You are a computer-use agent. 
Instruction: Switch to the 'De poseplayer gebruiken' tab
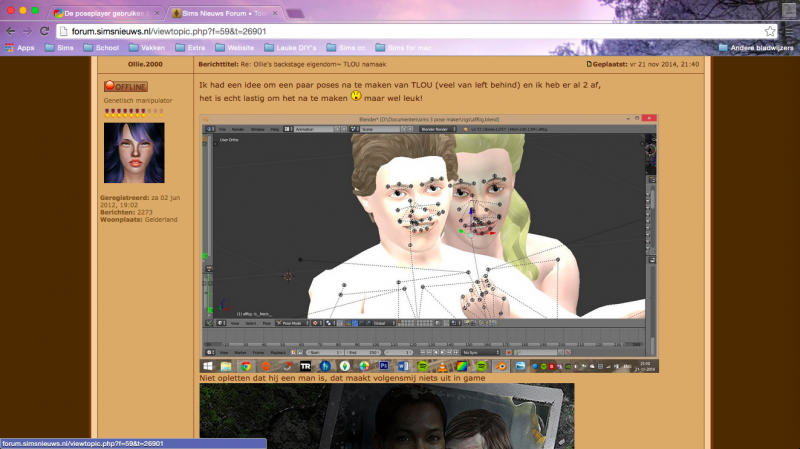[104, 13]
